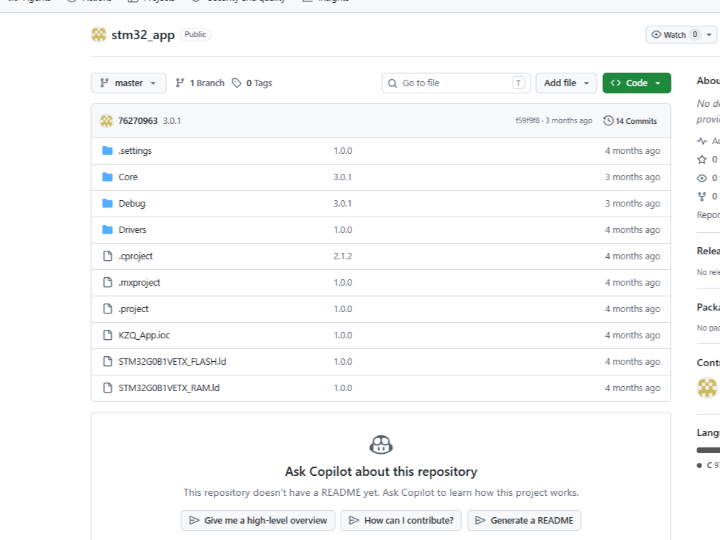Open the KZQ_App.ioc file
This screenshot has height=540, width=720.
click(144, 335)
